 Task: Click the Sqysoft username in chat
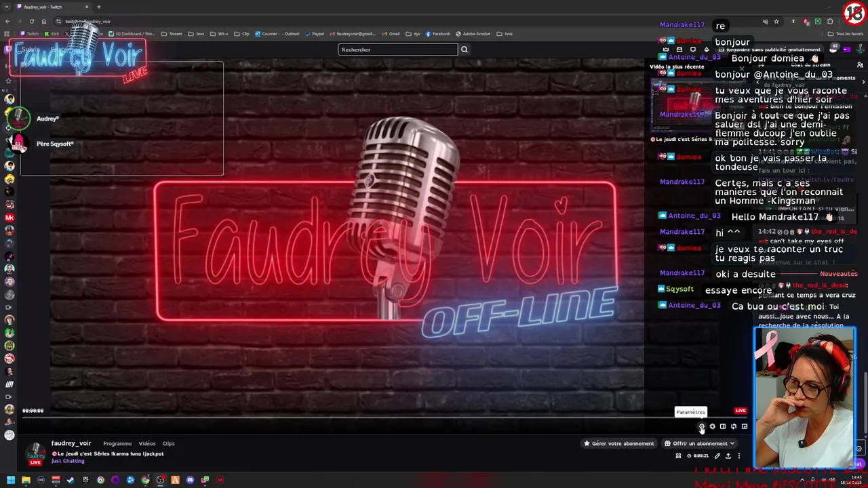[x=679, y=289]
